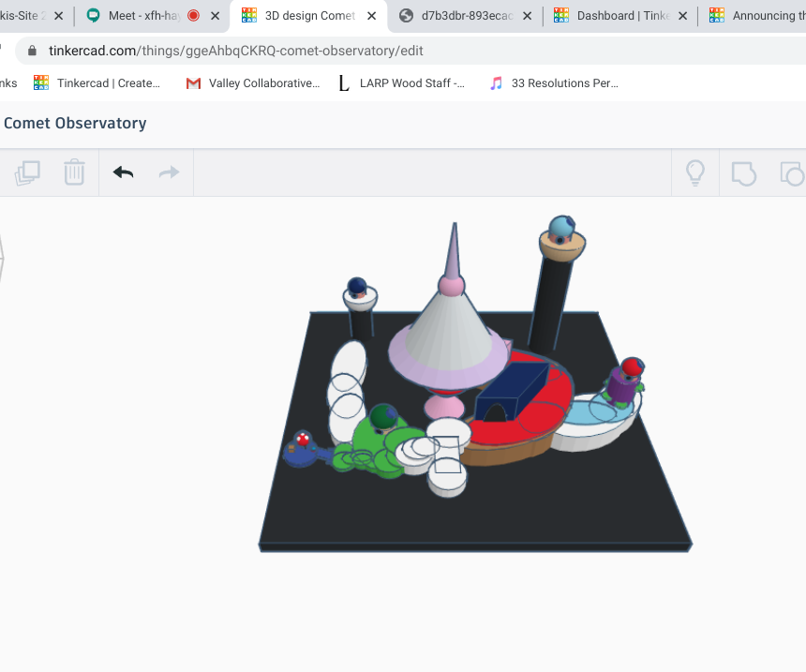The width and height of the screenshot is (806, 672).
Task: Close the 3D design Comet tab
Action: (x=372, y=16)
